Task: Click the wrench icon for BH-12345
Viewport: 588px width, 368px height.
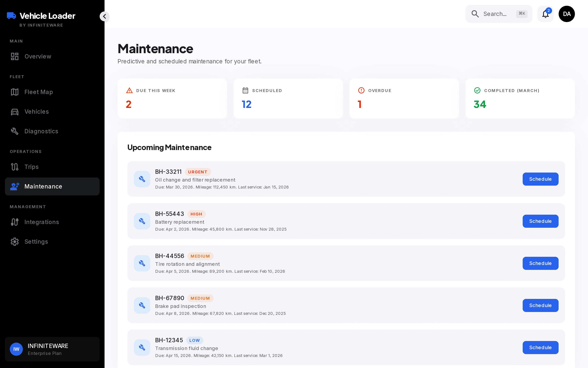Action: coord(142,348)
